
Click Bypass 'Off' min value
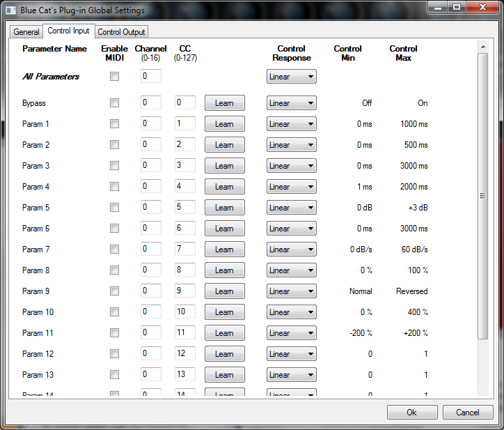pyautogui.click(x=367, y=103)
